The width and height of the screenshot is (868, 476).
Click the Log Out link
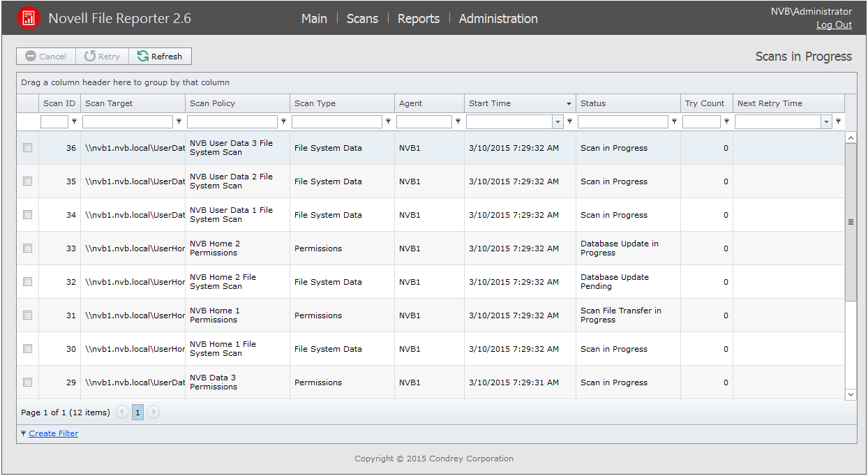click(x=834, y=25)
